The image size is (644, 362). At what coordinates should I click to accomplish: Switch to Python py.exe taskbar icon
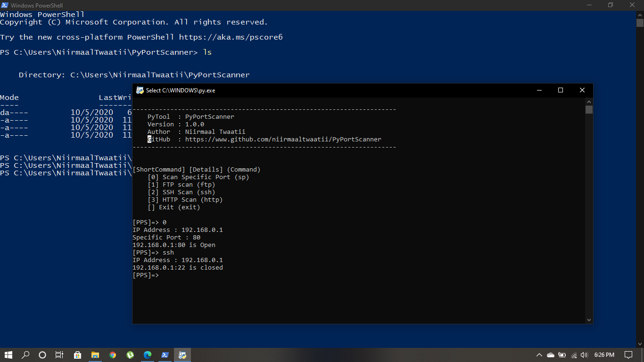pyautogui.click(x=182, y=355)
